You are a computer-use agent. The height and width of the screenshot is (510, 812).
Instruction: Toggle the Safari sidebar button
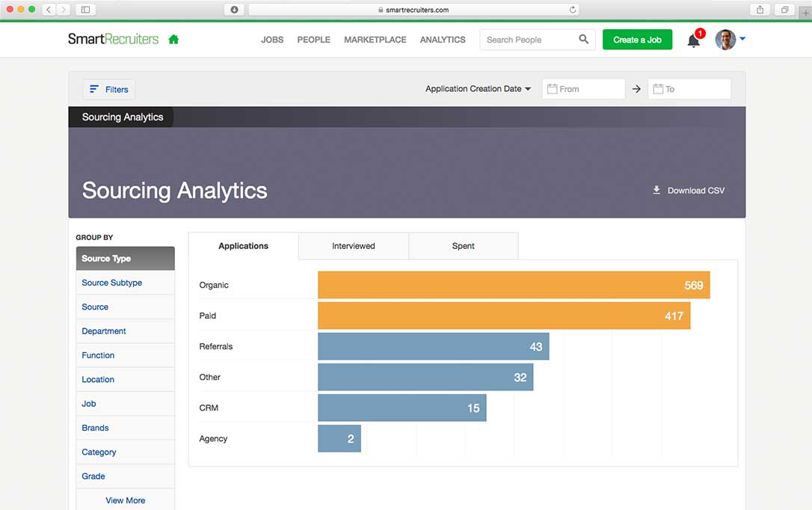pyautogui.click(x=85, y=10)
